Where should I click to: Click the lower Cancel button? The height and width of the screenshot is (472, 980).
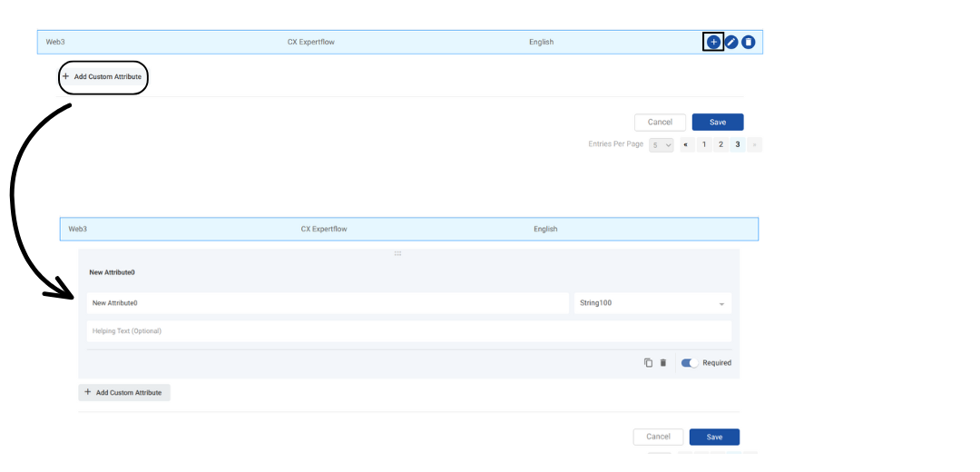pos(658,438)
